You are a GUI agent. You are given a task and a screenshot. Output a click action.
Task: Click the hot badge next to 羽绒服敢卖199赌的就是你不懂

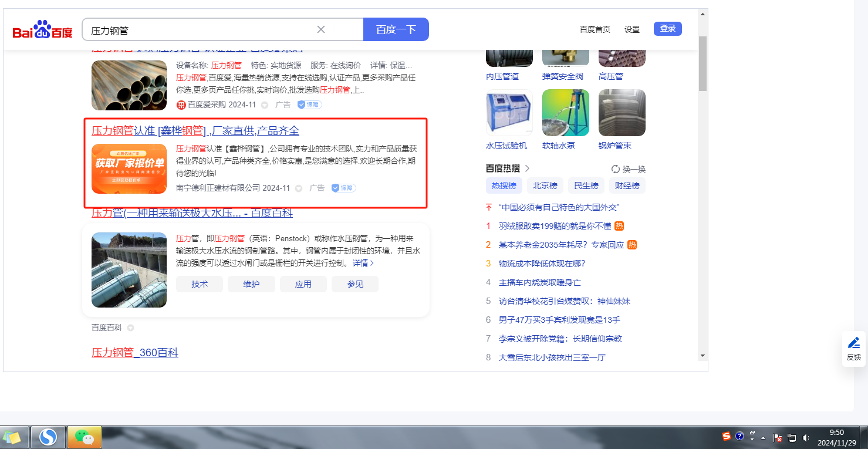click(619, 226)
